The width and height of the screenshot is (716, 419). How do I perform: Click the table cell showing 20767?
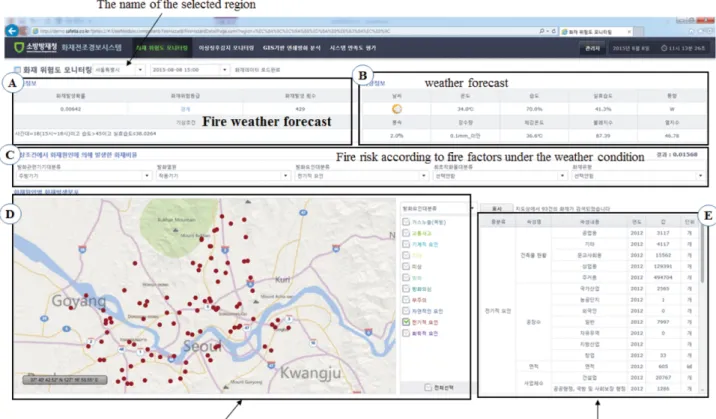663,377
